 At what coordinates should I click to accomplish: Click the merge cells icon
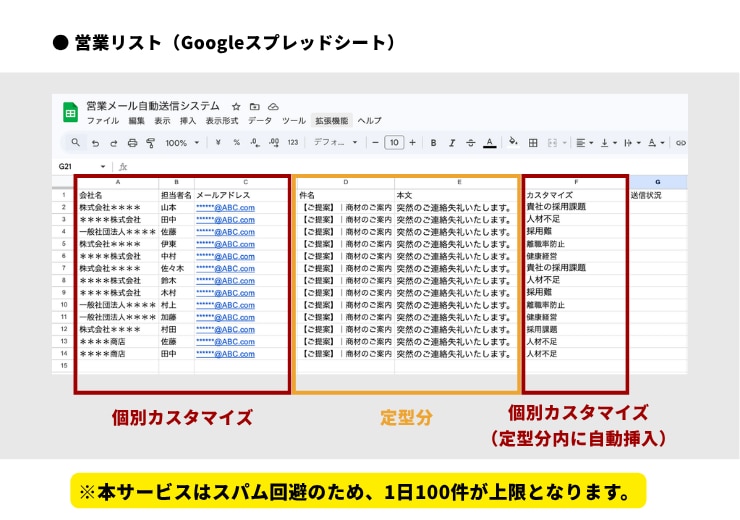(x=552, y=143)
